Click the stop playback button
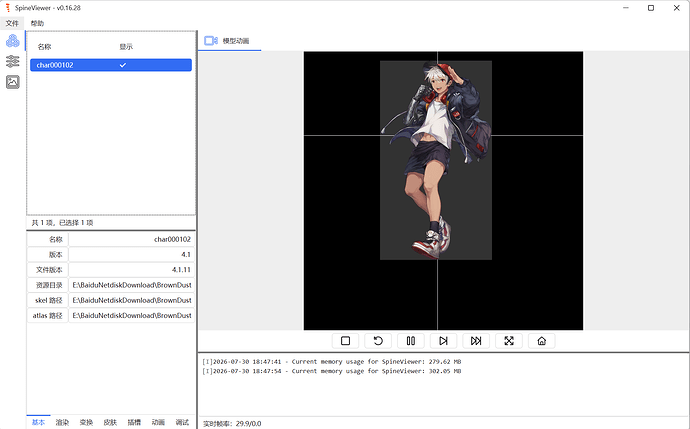This screenshot has height=429, width=690. (345, 341)
